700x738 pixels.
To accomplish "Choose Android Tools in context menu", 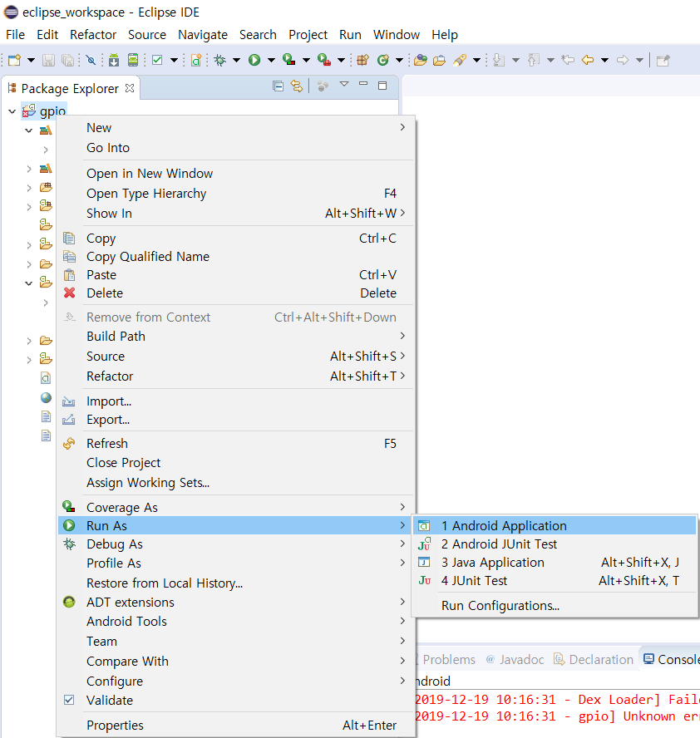I will tap(236, 622).
